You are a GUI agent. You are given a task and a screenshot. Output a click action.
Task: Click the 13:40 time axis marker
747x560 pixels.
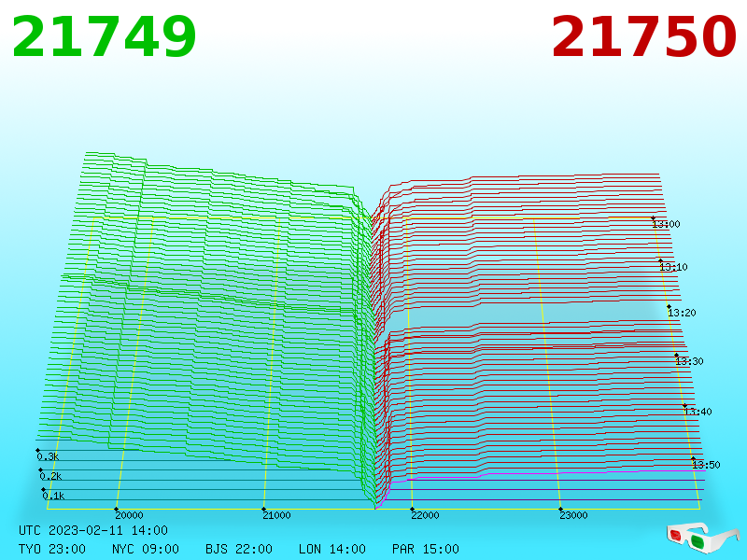coord(698,412)
